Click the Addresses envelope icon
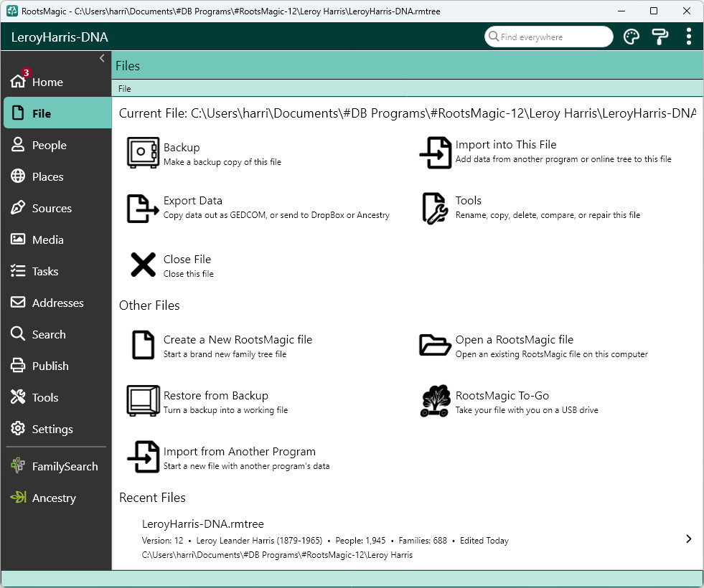The image size is (704, 588). pyautogui.click(x=18, y=303)
